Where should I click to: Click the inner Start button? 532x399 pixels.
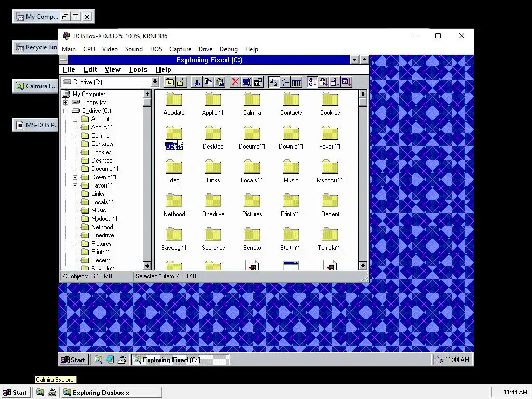coord(74,360)
